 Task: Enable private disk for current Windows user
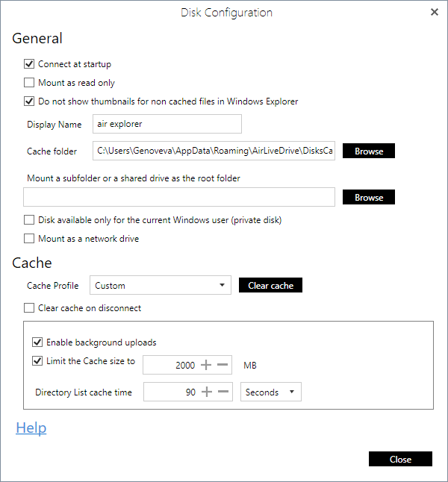point(29,220)
